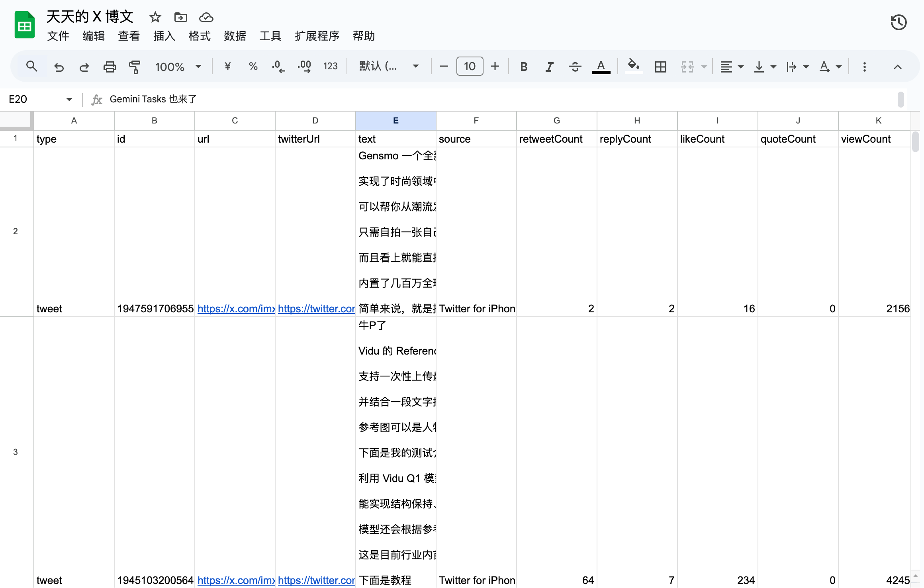Image resolution: width=924 pixels, height=588 pixels.
Task: Star this spreadsheet document
Action: coord(155,17)
